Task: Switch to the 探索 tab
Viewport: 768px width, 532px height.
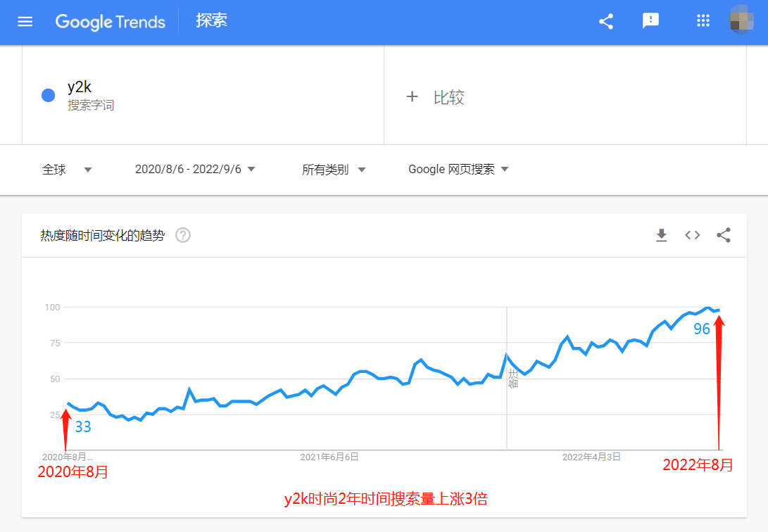Action: click(211, 21)
